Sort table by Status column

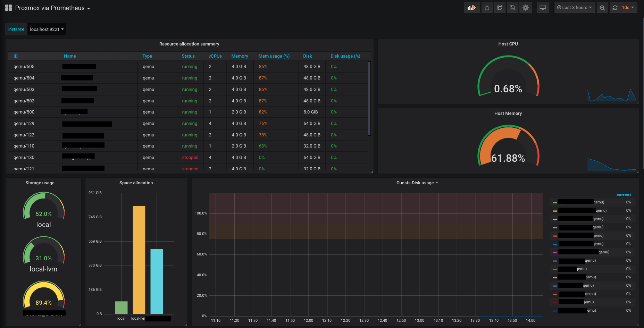click(x=188, y=56)
